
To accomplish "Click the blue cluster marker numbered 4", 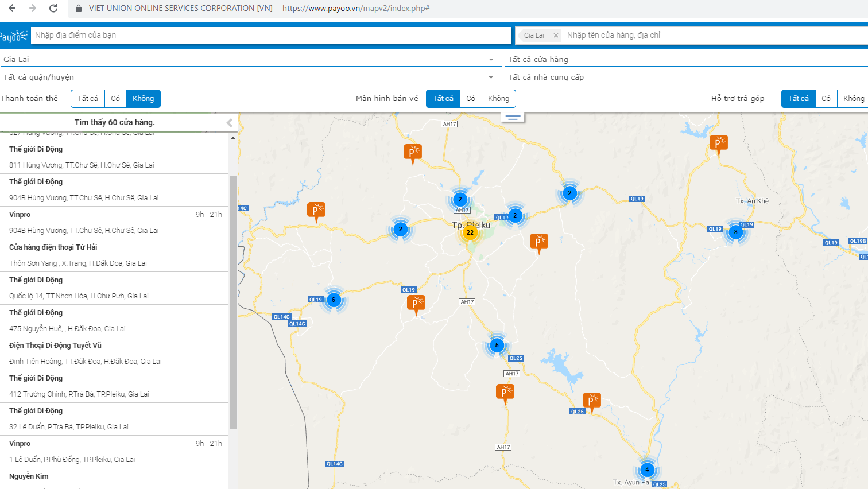I will coord(647,469).
